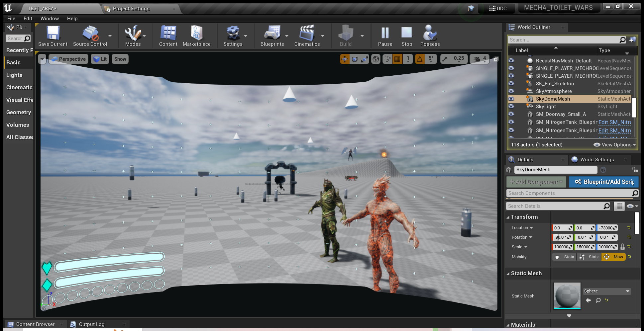Collapse the Transform section

point(508,217)
